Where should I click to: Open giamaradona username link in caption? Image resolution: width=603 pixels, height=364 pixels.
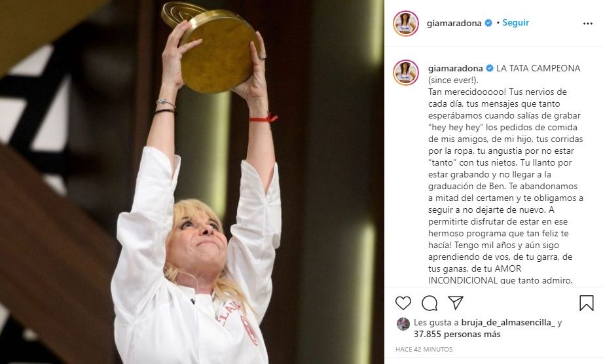456,69
